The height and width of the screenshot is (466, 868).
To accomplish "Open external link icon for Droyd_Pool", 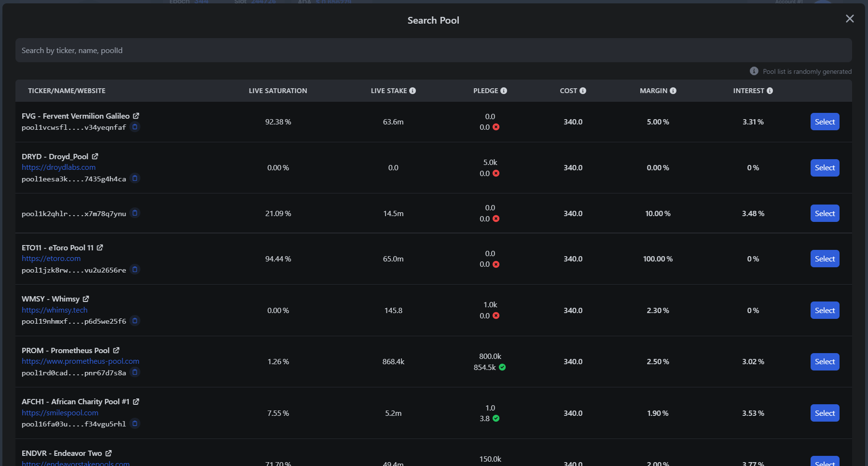I will 95,156.
